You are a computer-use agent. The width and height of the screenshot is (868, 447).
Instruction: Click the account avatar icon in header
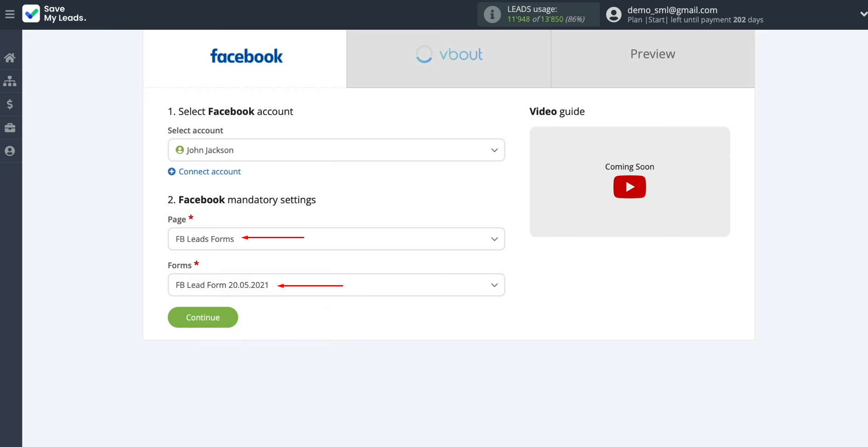pyautogui.click(x=613, y=15)
